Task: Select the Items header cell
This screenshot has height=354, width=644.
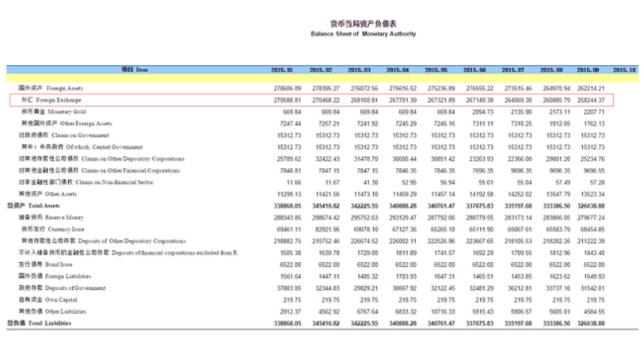Action: coord(134,70)
